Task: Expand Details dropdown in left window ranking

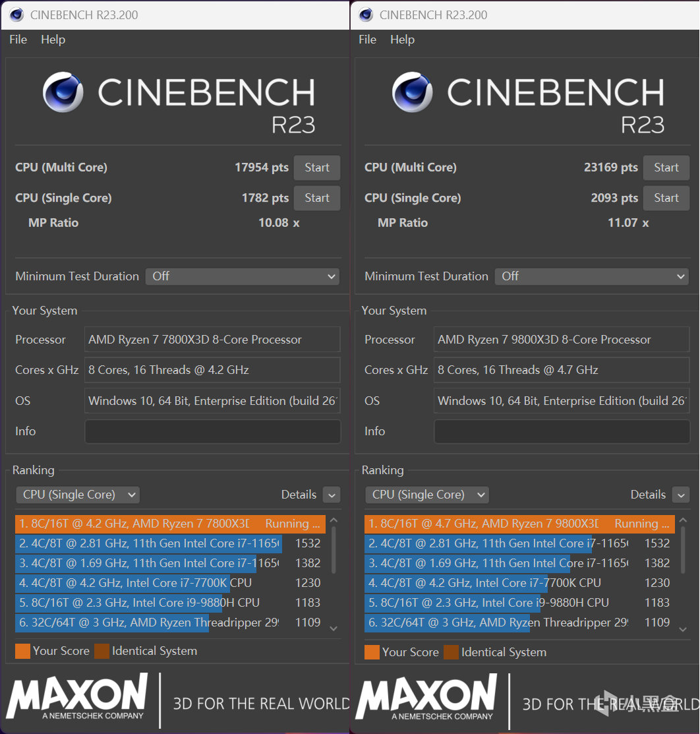Action: [x=332, y=495]
